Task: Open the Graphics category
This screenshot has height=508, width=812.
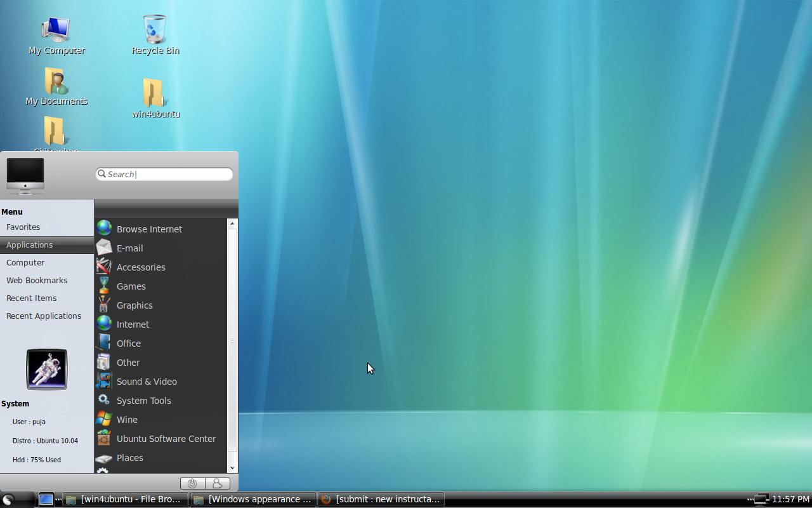Action: click(x=134, y=305)
